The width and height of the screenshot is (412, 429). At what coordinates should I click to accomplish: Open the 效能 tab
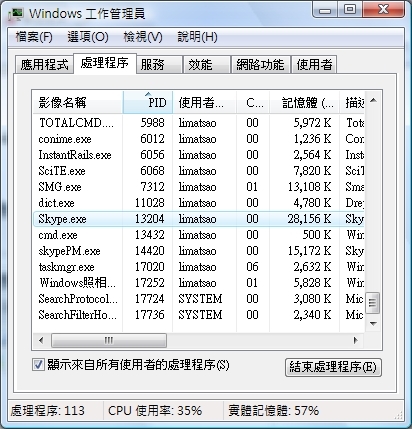click(x=207, y=64)
